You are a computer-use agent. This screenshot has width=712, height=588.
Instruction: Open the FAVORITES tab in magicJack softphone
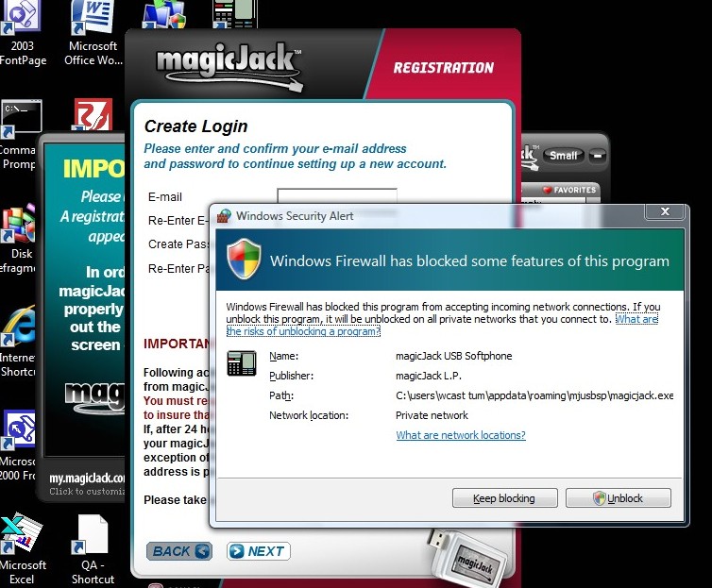pyautogui.click(x=569, y=190)
